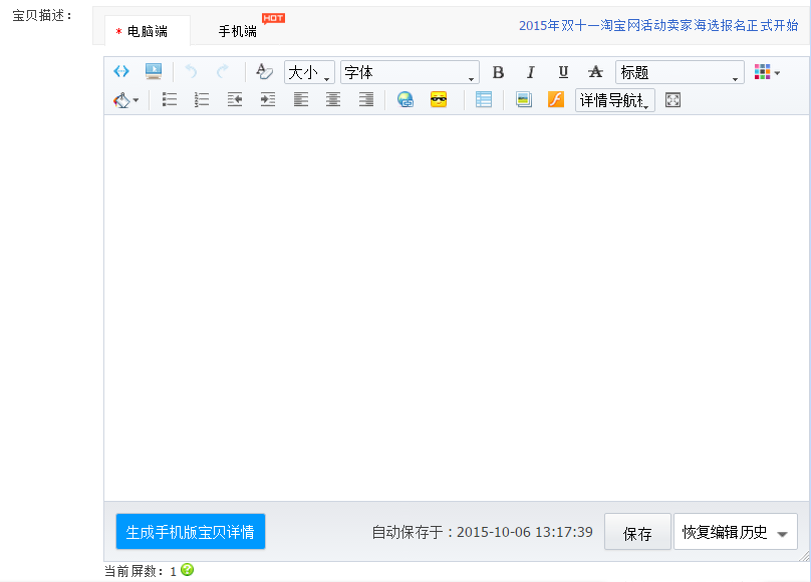Screen dimensions: 811x582
Task: Insert an image
Action: 523,99
